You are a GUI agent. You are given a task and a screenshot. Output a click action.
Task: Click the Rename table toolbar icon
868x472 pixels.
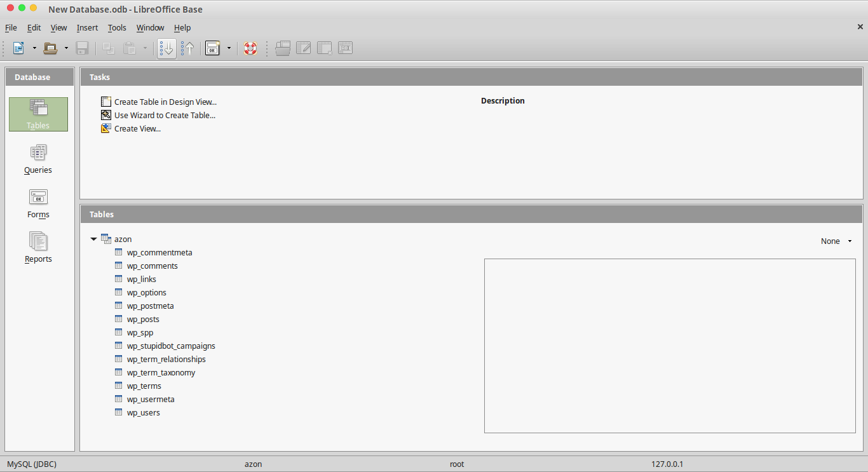tap(345, 48)
